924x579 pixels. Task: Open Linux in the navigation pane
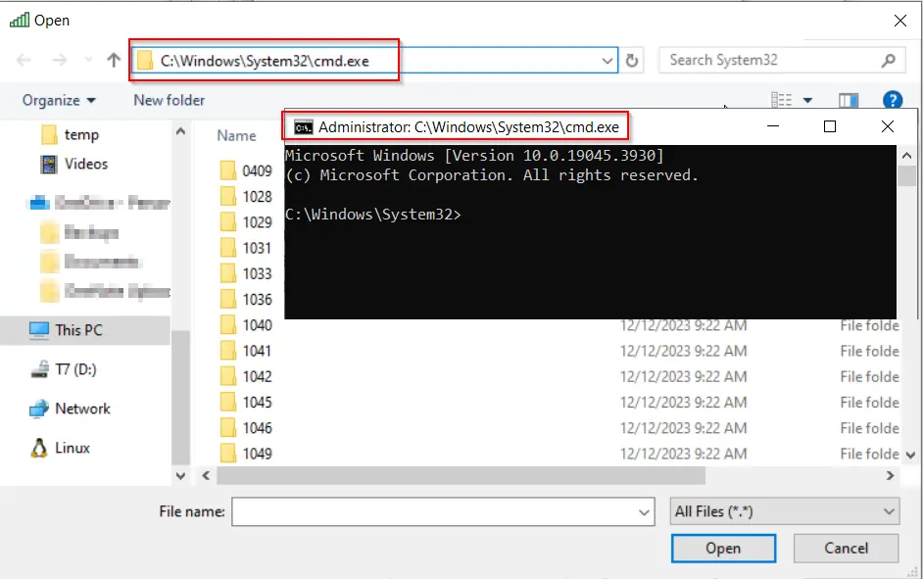pyautogui.click(x=72, y=449)
